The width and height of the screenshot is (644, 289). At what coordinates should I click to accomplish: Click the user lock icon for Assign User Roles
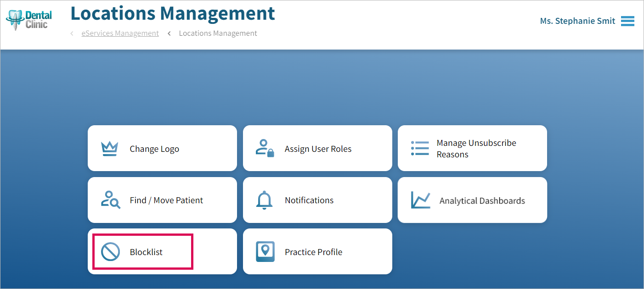(265, 149)
